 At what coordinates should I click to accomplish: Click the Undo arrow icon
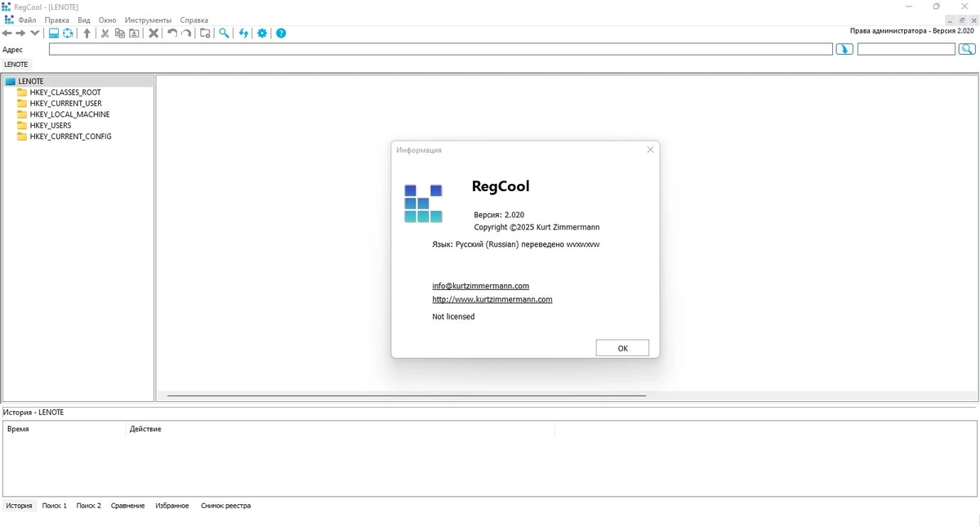[x=171, y=33]
